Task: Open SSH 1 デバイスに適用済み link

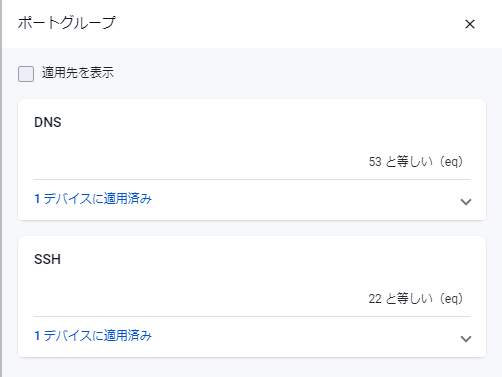Action: click(x=93, y=336)
